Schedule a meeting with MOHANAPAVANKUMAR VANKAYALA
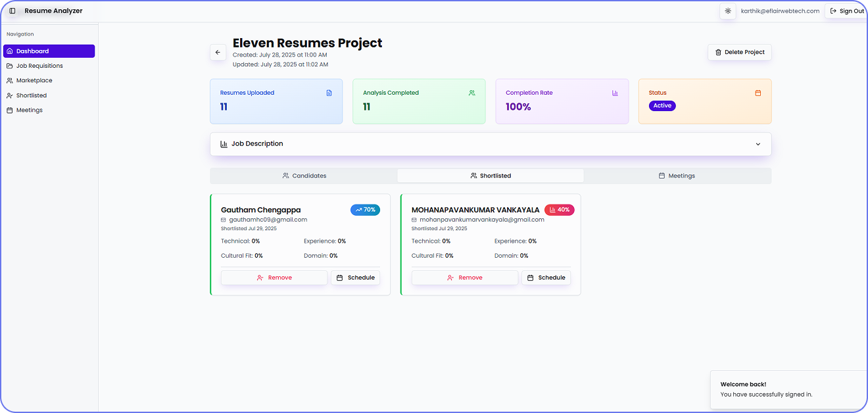 [546, 278]
